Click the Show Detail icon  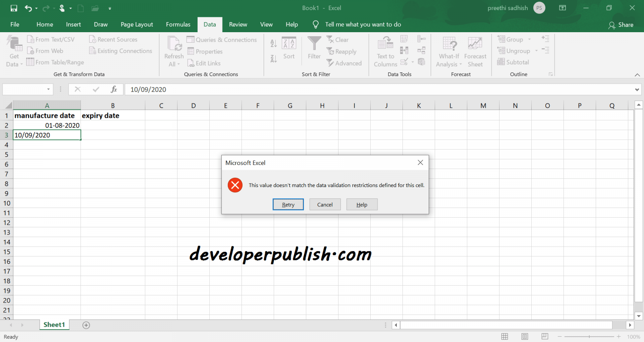545,39
